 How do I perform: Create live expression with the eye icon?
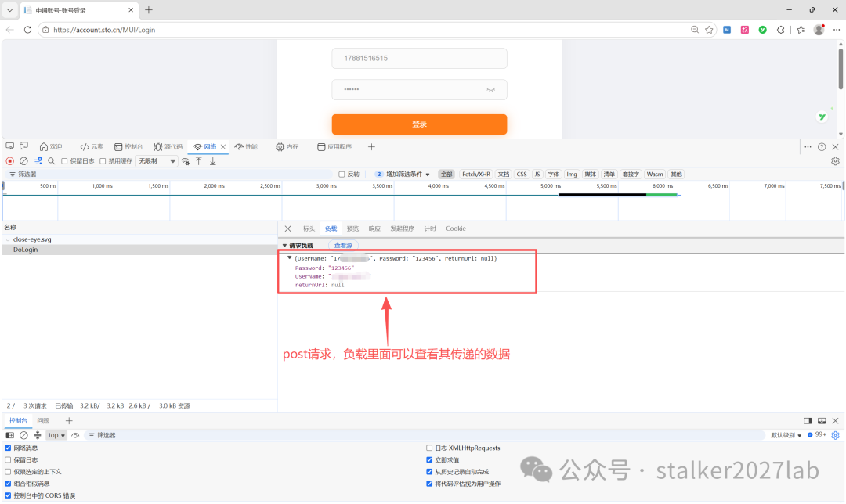click(75, 435)
